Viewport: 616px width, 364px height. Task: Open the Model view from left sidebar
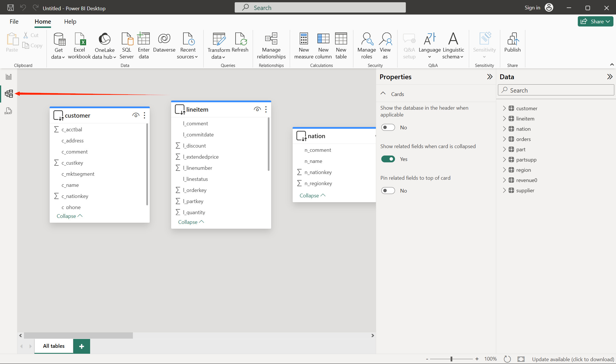click(x=9, y=93)
